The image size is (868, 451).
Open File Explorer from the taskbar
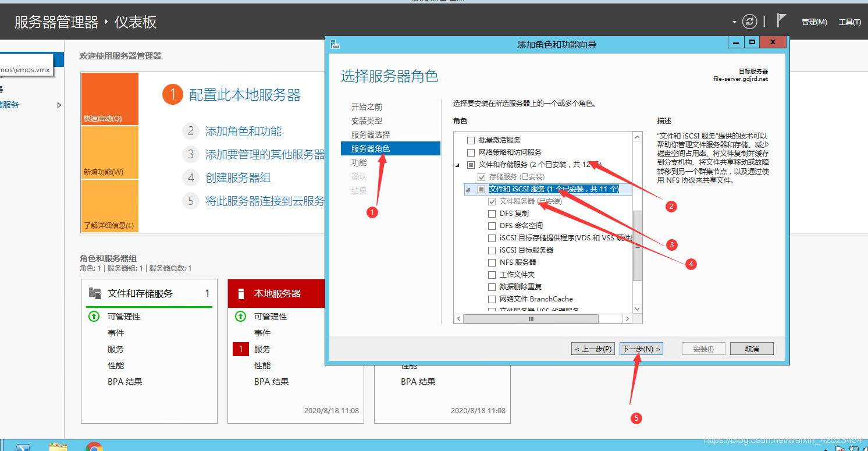[58, 447]
